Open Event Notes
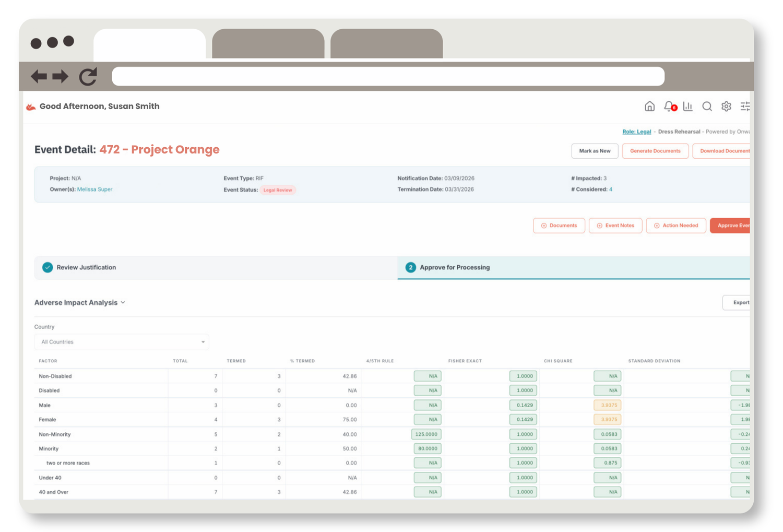The image size is (783, 532). click(615, 226)
